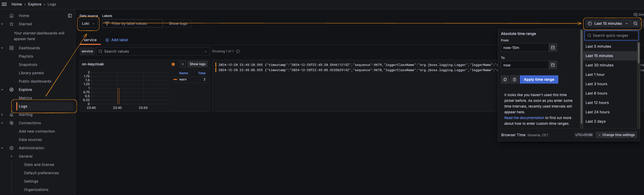Choose Last 24 hours quick range
This screenshot has width=644, height=195.
click(x=611, y=112)
